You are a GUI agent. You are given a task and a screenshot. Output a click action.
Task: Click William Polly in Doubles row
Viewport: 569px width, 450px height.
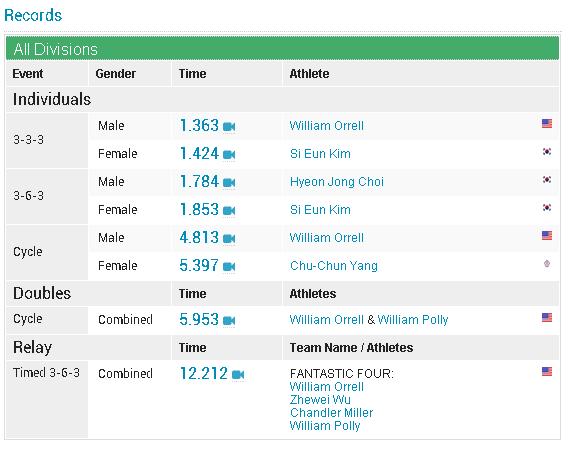[413, 320]
